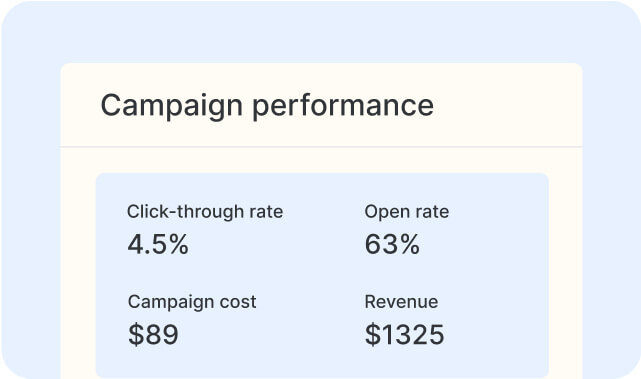The width and height of the screenshot is (641, 379).
Task: Select the Click-through rate label
Action: pyautogui.click(x=205, y=212)
